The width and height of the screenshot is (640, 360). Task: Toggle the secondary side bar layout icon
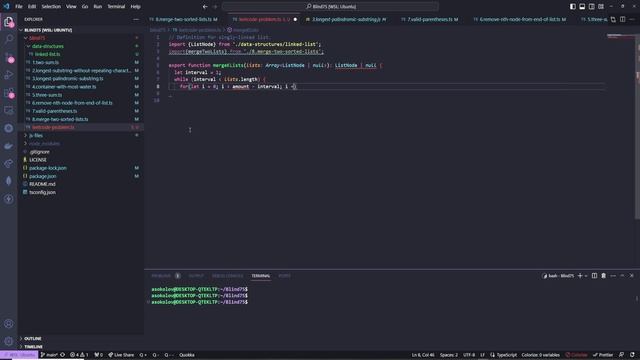pyautogui.click(x=591, y=7)
